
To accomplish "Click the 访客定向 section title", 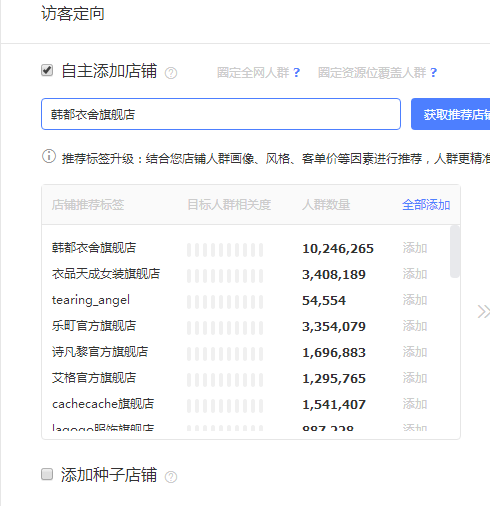I will coord(73,14).
